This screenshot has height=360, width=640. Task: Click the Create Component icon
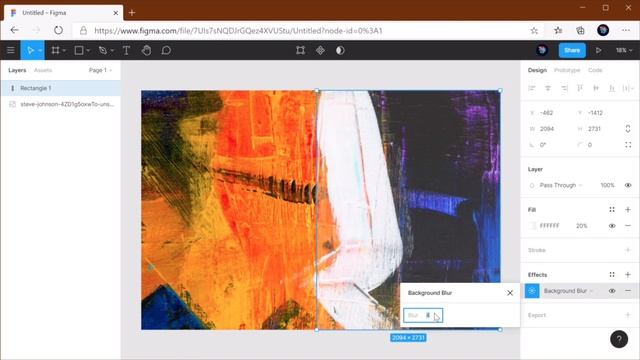click(x=320, y=50)
